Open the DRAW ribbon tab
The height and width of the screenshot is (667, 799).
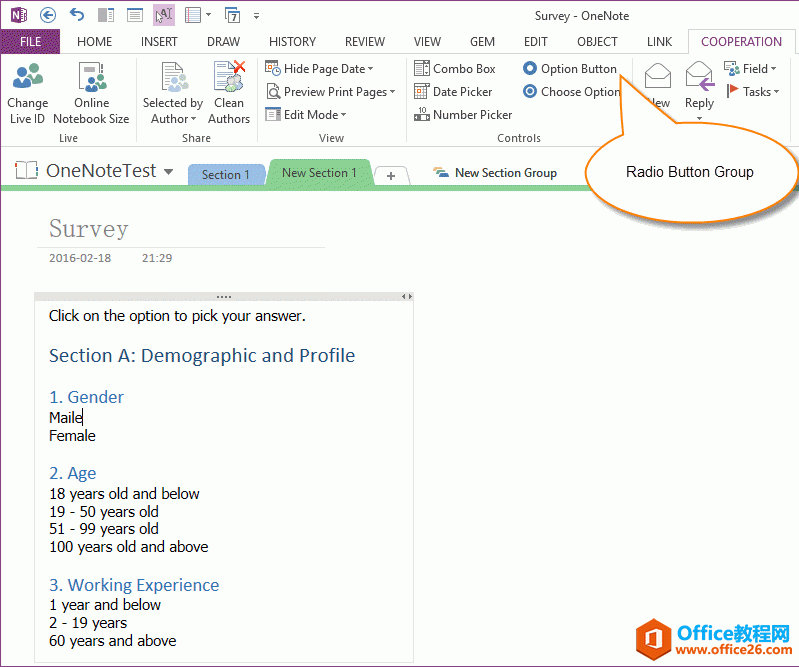click(x=223, y=41)
